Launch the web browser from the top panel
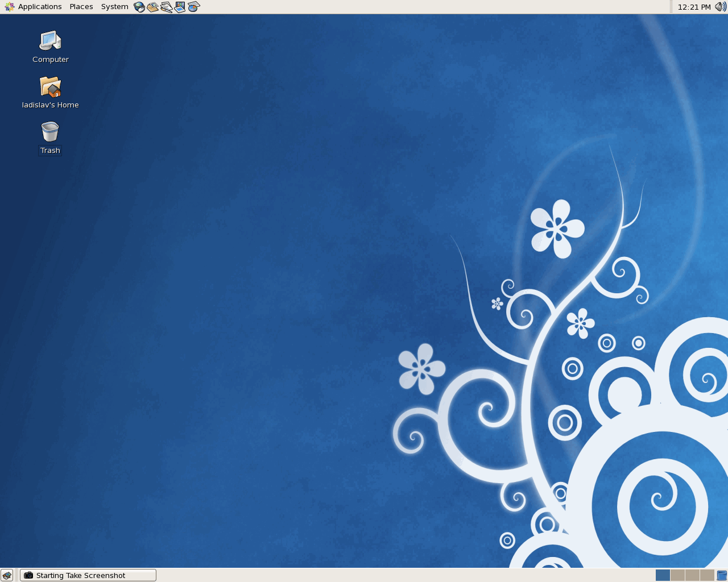This screenshot has width=728, height=582. pos(139,7)
